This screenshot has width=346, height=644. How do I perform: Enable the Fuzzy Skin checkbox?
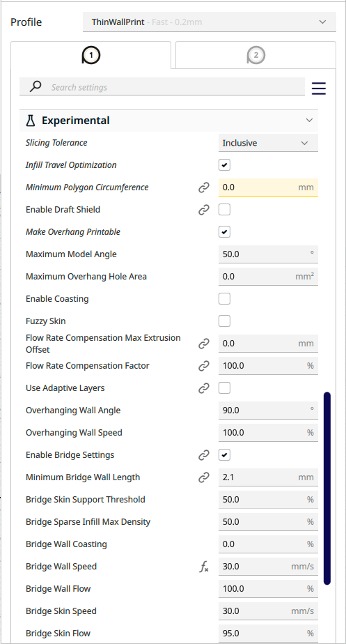coord(224,321)
